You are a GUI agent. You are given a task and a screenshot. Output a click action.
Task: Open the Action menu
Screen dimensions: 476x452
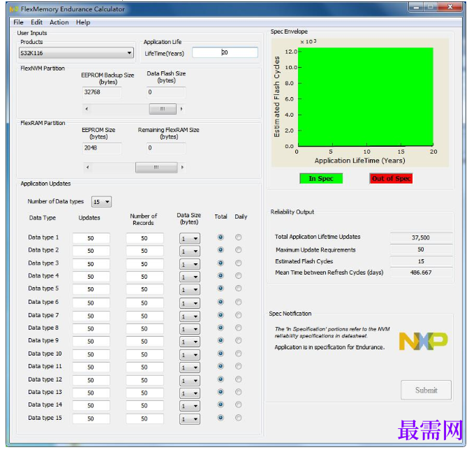point(59,22)
